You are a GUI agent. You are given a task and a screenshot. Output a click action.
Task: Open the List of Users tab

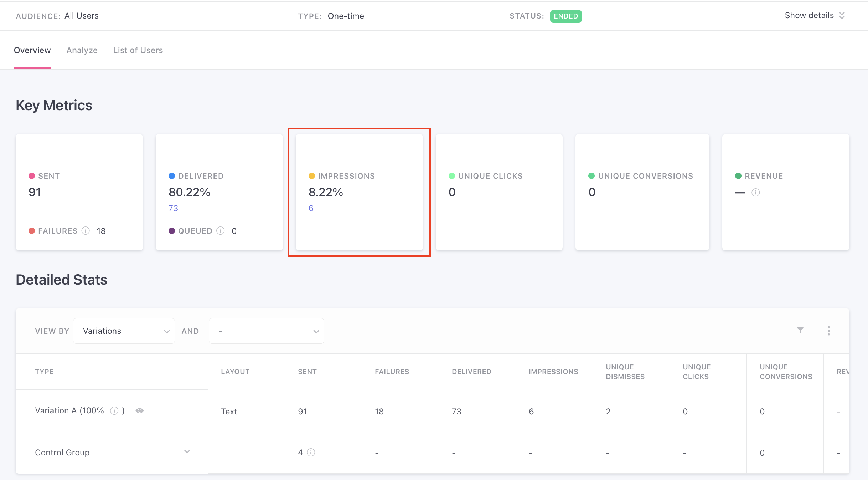pos(138,50)
